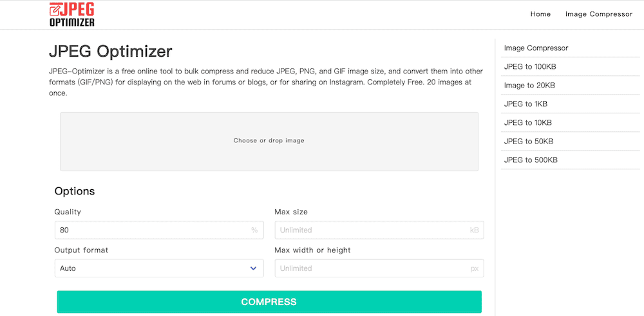
Task: Select Image Compressor in the sidebar list
Action: [536, 48]
